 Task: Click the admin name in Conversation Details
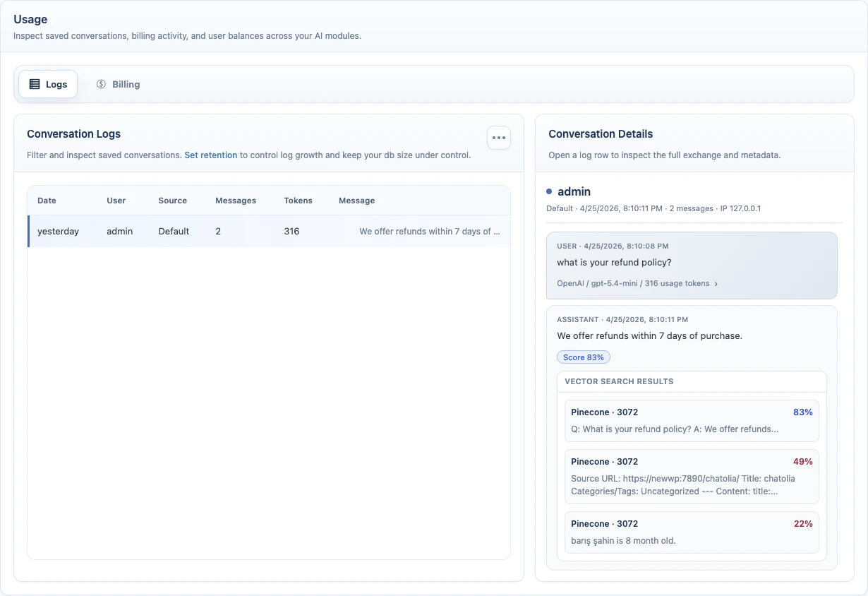pos(574,191)
